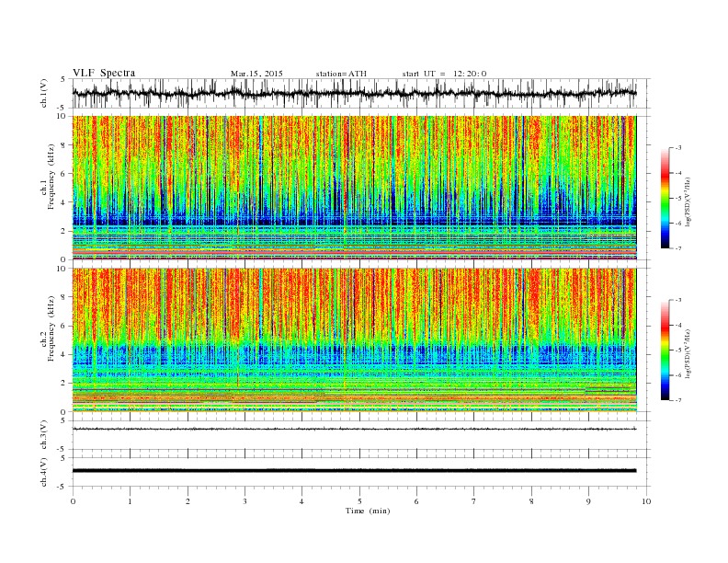Click the time axis tick label "6"
This screenshot has width=728, height=563.
[x=416, y=501]
